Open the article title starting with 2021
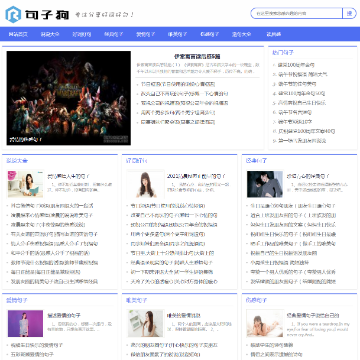This screenshot has height=360, width=360. point(196,176)
